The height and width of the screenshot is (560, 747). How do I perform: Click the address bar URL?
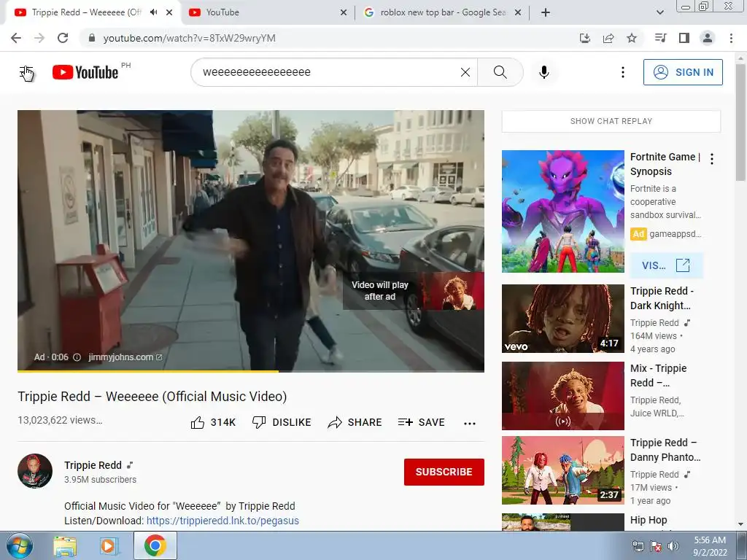[x=189, y=38]
